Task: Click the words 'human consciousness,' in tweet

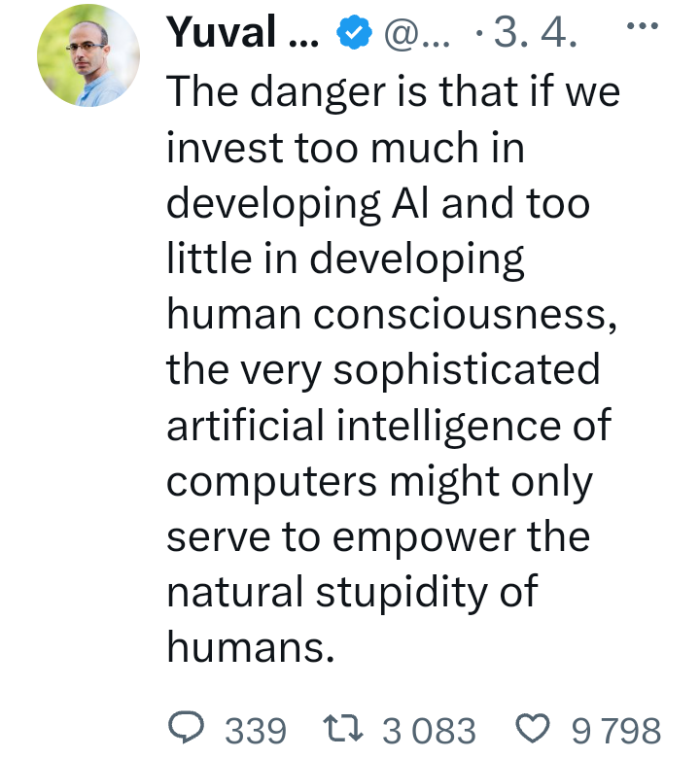Action: coord(391,315)
